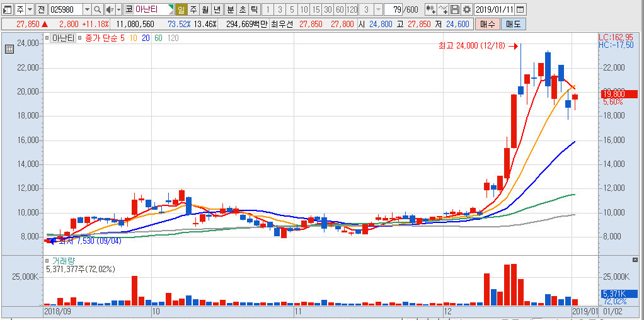Open chart settings gear icon
Viewport: 644px width, 320px height.
(x=466, y=9)
